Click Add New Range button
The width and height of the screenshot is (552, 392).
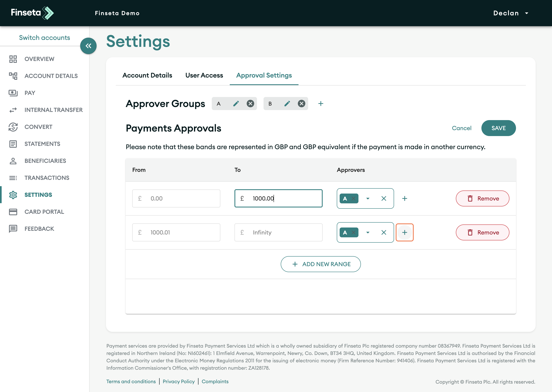[x=321, y=264]
